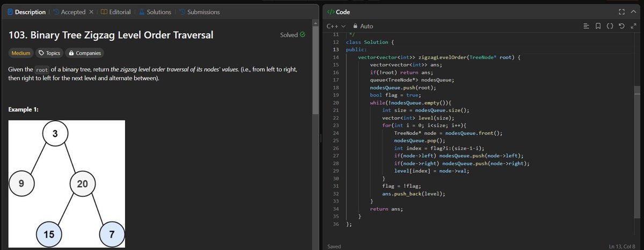644x250 pixels.
Task: Click the inline 'root' code word
Action: pos(41,70)
